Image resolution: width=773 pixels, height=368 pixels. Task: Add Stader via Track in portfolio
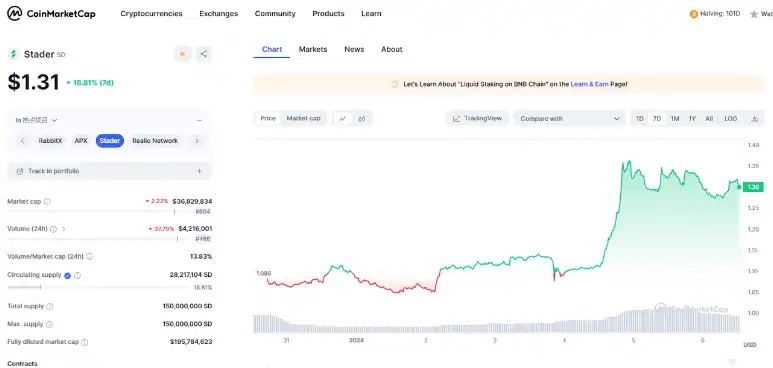pos(109,171)
